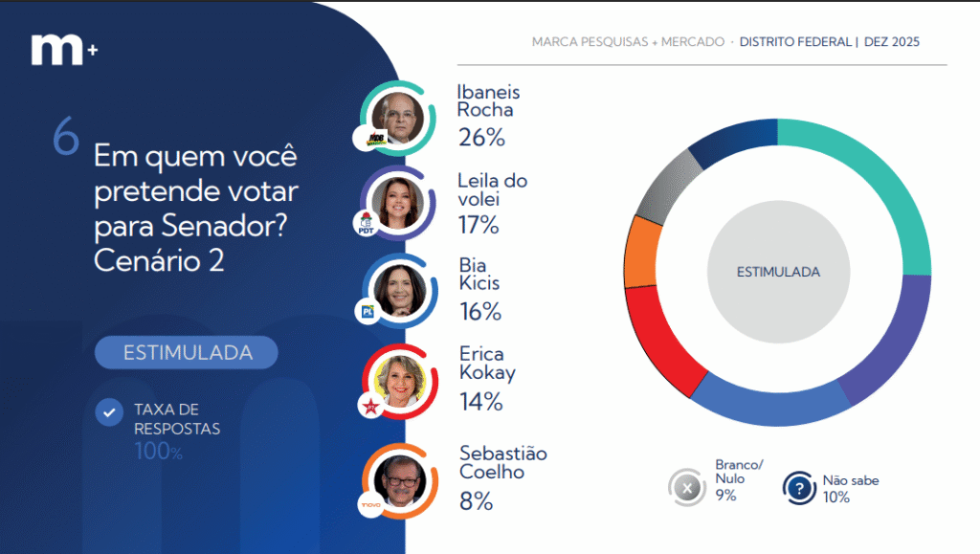This screenshot has width=980, height=554.
Task: Click the Novo party badge icon
Action: tap(369, 503)
